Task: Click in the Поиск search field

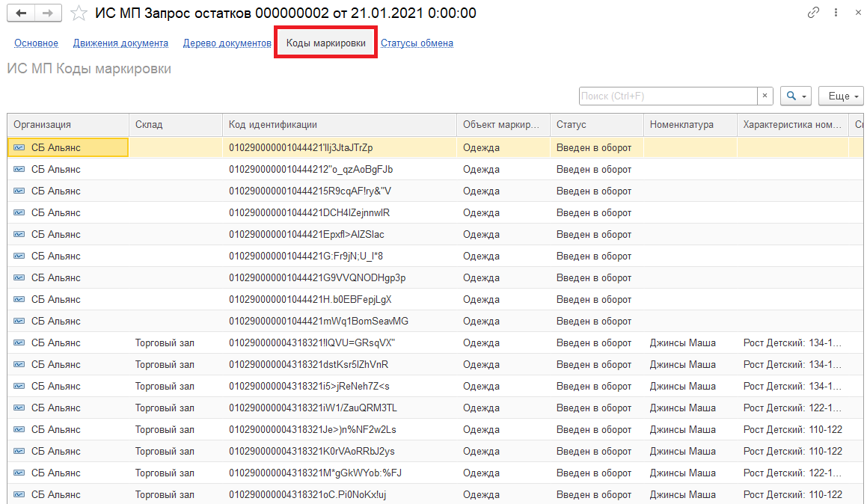Action: pyautogui.click(x=667, y=96)
